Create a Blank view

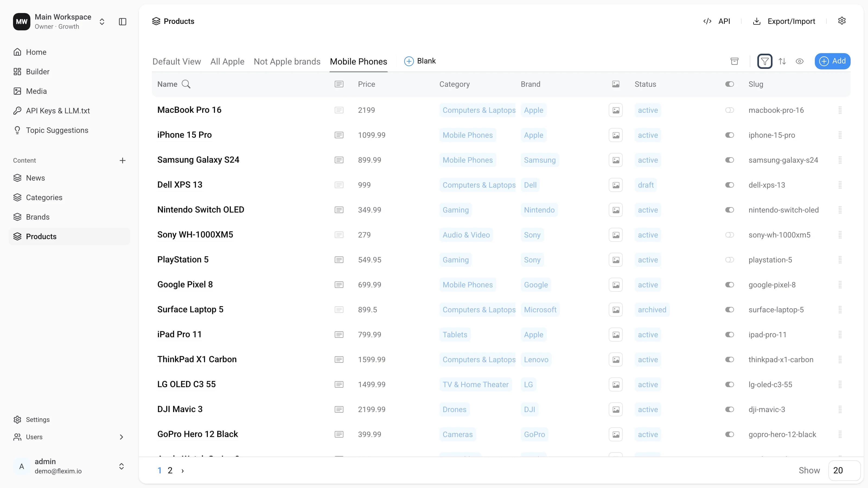(x=420, y=61)
